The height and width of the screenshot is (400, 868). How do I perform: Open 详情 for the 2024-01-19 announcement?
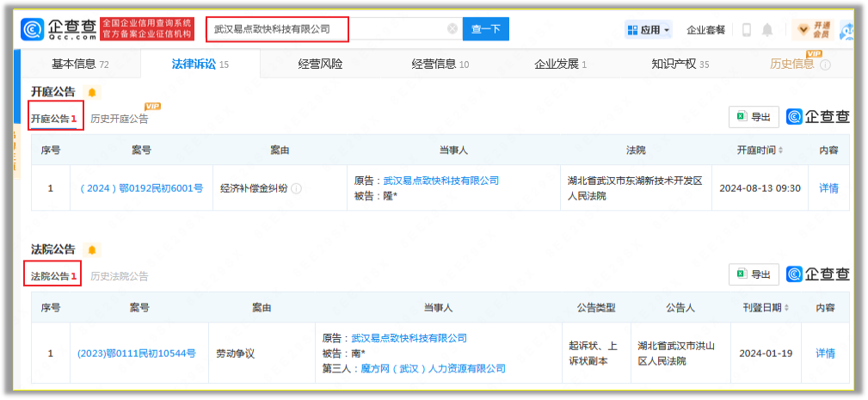click(x=825, y=353)
